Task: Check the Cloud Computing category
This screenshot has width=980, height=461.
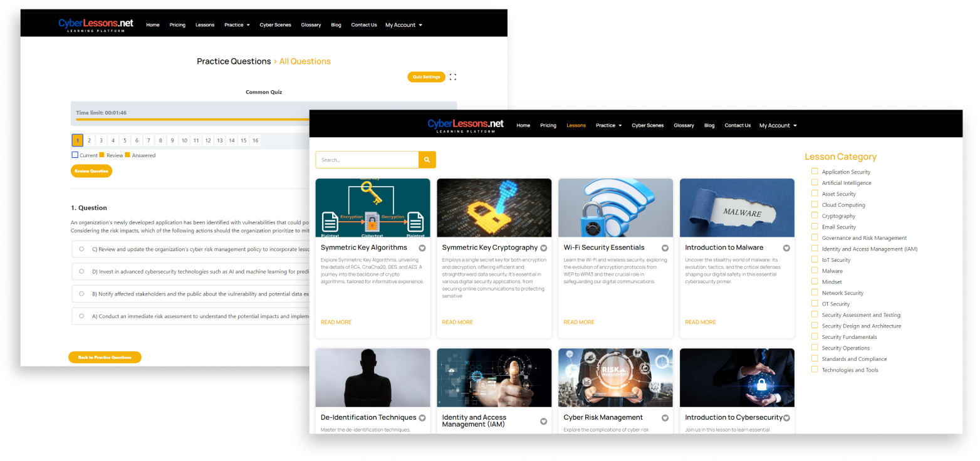Action: (815, 204)
